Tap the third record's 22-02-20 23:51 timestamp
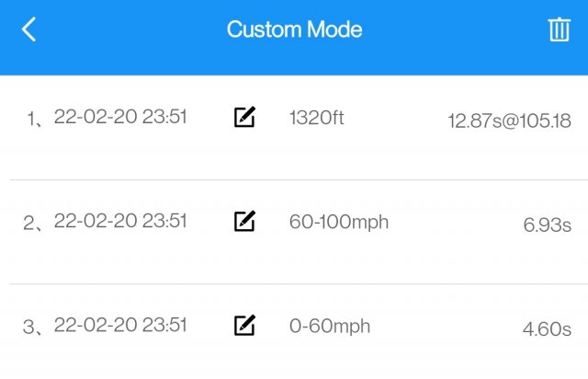588x379 pixels. tap(120, 325)
